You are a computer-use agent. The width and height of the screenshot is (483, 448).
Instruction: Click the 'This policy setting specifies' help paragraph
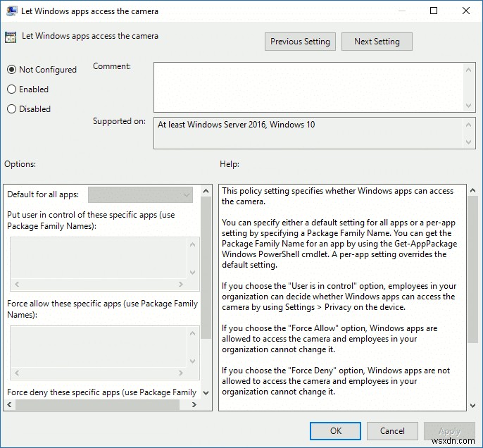(338, 196)
